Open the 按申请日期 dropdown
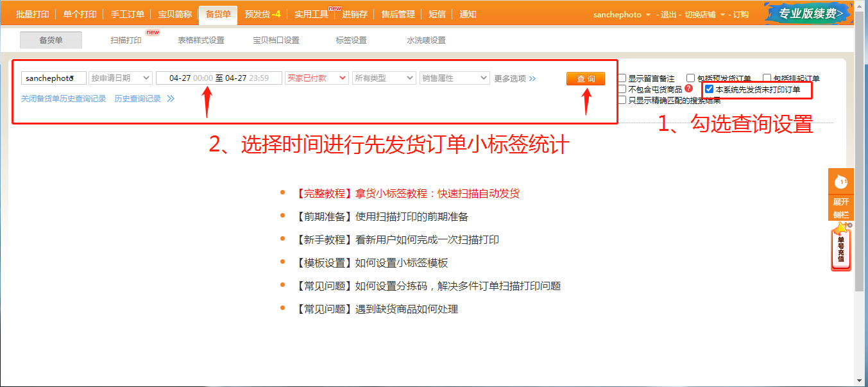Image resolution: width=868 pixels, height=387 pixels. (x=120, y=78)
